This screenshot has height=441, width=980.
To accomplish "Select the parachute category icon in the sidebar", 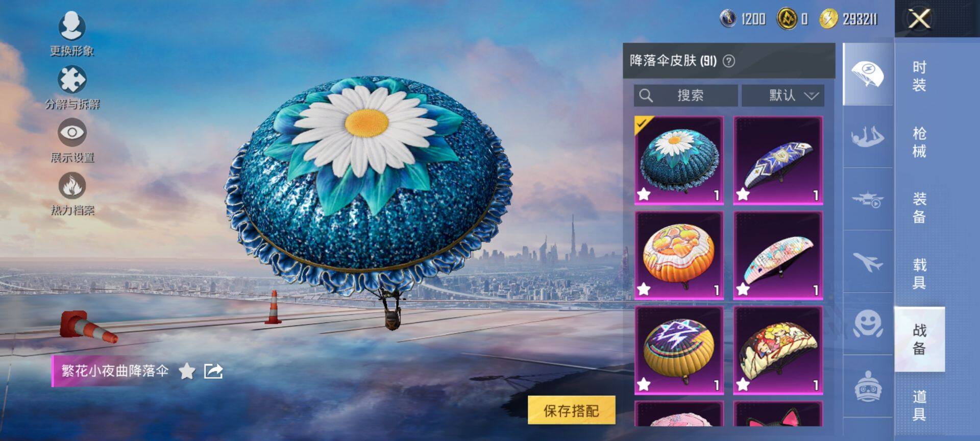I will pyautogui.click(x=868, y=75).
